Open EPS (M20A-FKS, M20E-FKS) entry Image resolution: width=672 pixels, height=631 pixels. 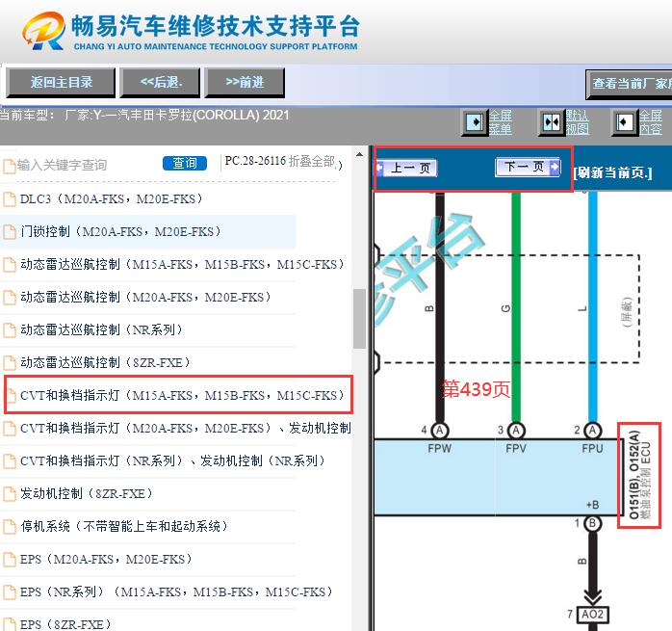tap(106, 559)
